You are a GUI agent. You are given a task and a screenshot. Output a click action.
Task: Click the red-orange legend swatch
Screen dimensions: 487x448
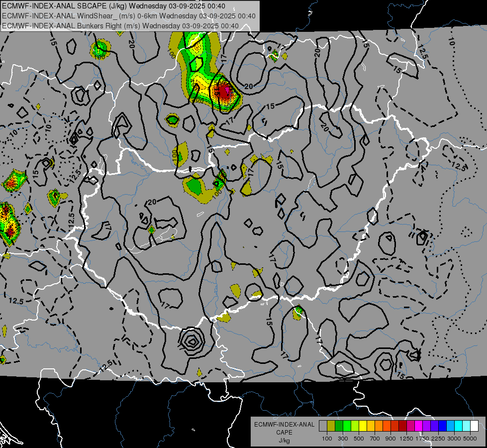[387, 426]
